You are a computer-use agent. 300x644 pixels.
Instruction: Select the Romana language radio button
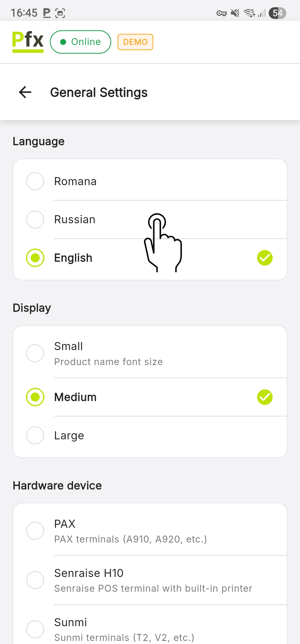point(35,181)
